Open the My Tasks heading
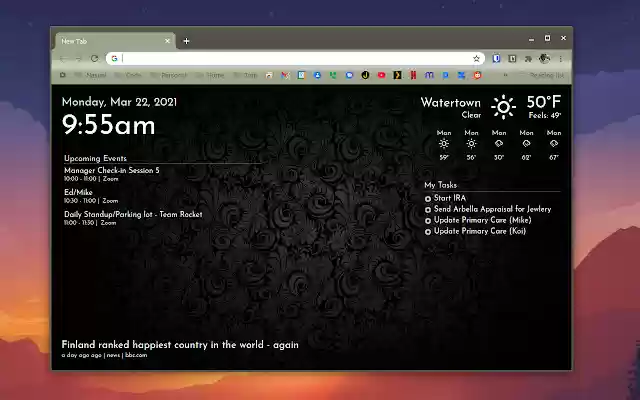This screenshot has height=400, width=640. tap(440, 185)
